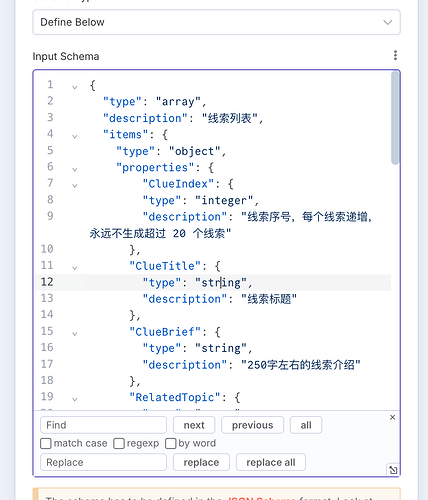Viewport: 428px width, 500px height.
Task: Enable the match case checkbox
Action: pyautogui.click(x=46, y=444)
